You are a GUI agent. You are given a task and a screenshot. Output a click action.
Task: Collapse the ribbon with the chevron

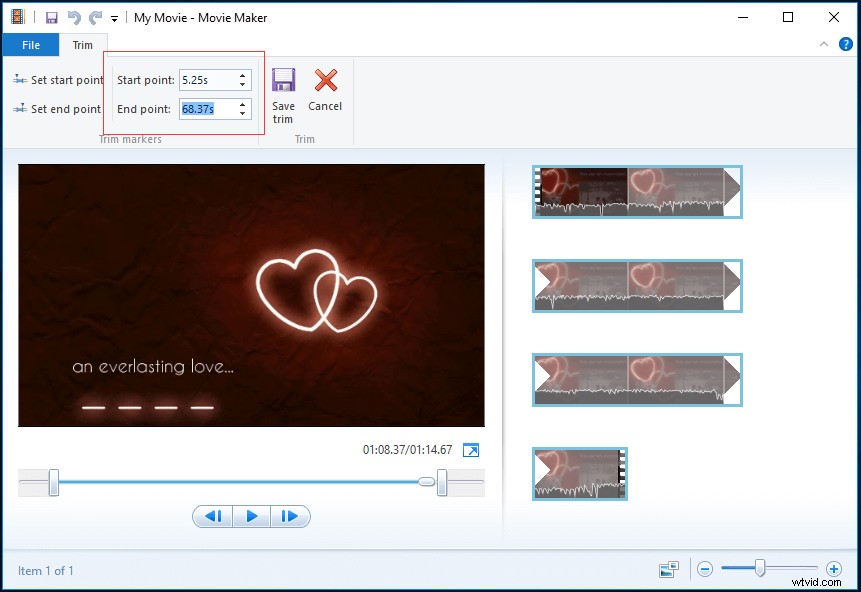[823, 43]
